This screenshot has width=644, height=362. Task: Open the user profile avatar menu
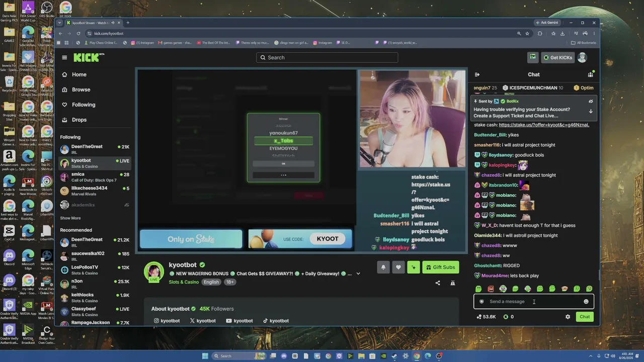582,57
